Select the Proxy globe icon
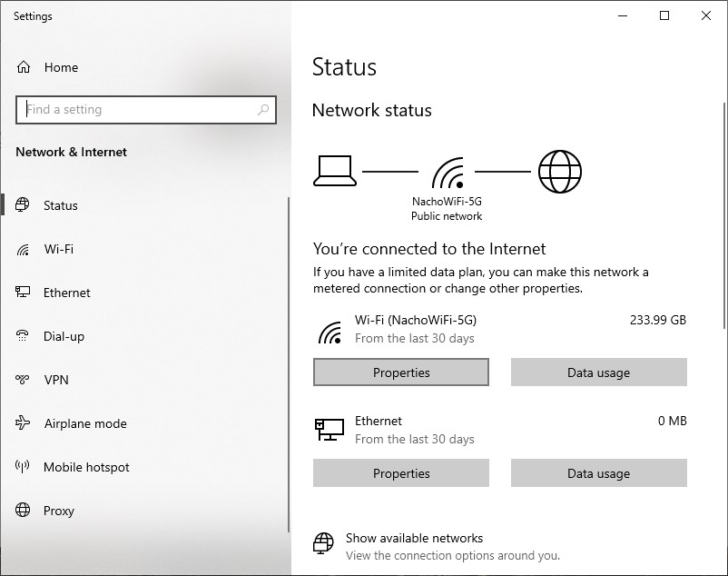Viewport: 728px width, 576px height. pyautogui.click(x=23, y=511)
